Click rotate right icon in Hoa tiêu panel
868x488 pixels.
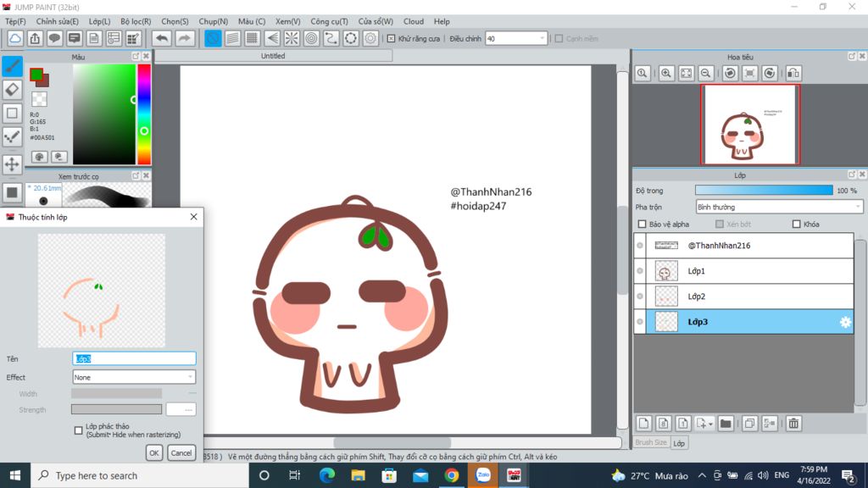[x=770, y=73]
